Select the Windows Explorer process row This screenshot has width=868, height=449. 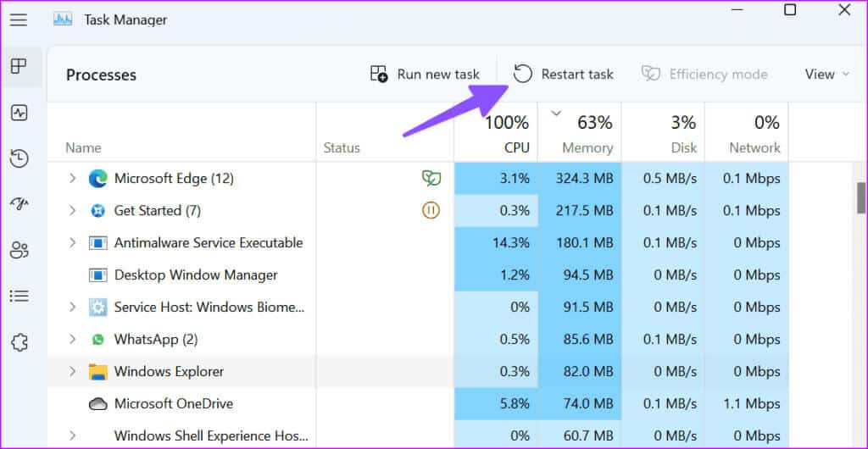click(170, 372)
